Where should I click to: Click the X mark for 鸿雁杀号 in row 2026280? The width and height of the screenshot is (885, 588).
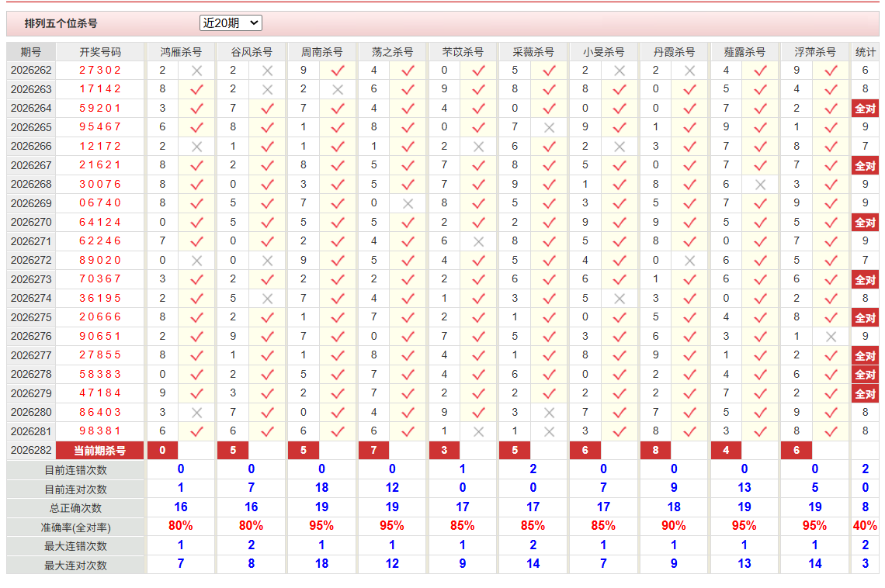pyautogui.click(x=196, y=413)
